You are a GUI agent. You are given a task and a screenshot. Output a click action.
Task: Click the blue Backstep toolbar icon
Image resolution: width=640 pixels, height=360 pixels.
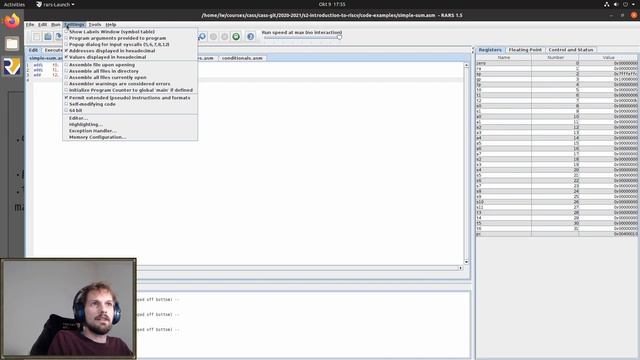click(x=202, y=37)
